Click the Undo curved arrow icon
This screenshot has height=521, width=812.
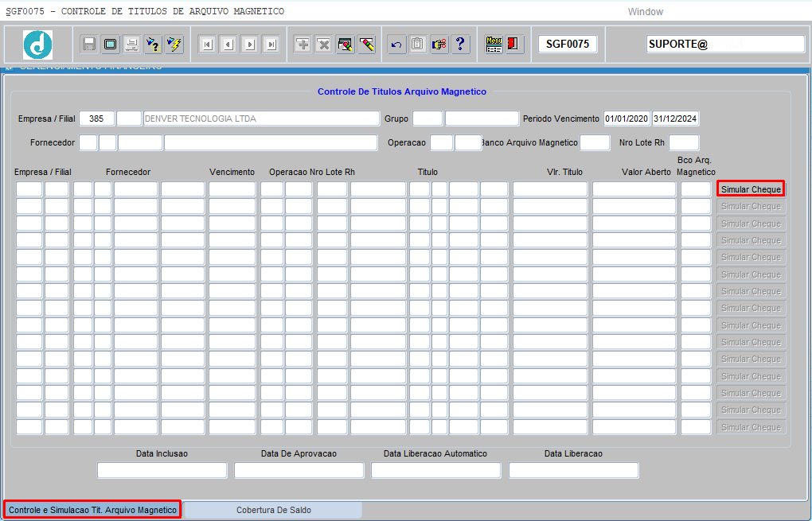[396, 45]
